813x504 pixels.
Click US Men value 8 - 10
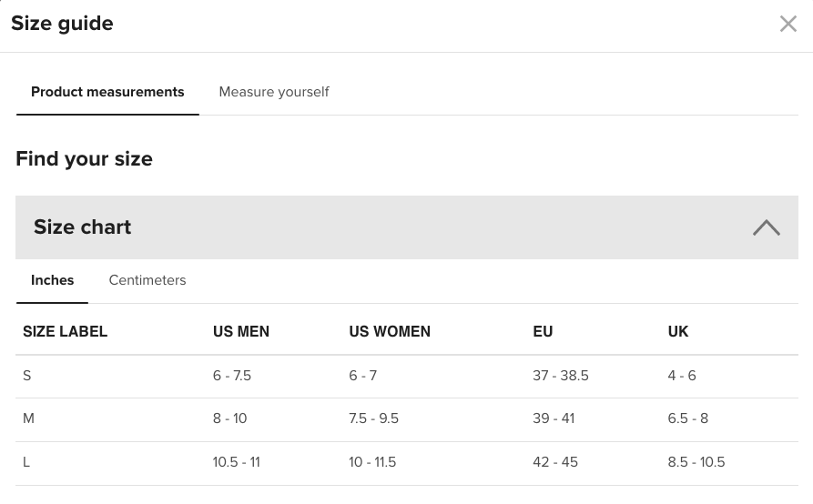pos(229,418)
